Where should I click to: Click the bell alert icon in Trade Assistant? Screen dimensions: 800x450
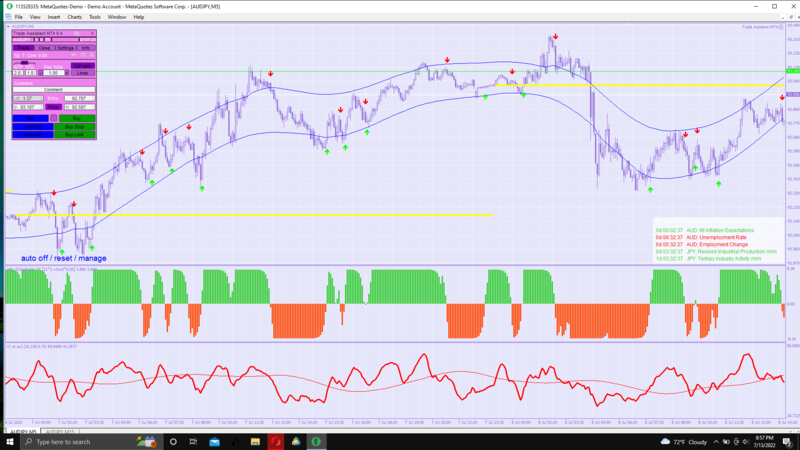[91, 55]
